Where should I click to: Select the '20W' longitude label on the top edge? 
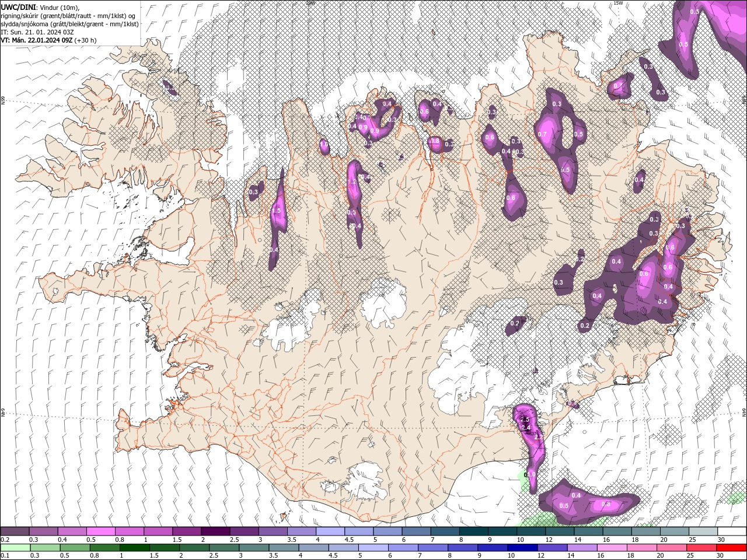[x=310, y=3]
